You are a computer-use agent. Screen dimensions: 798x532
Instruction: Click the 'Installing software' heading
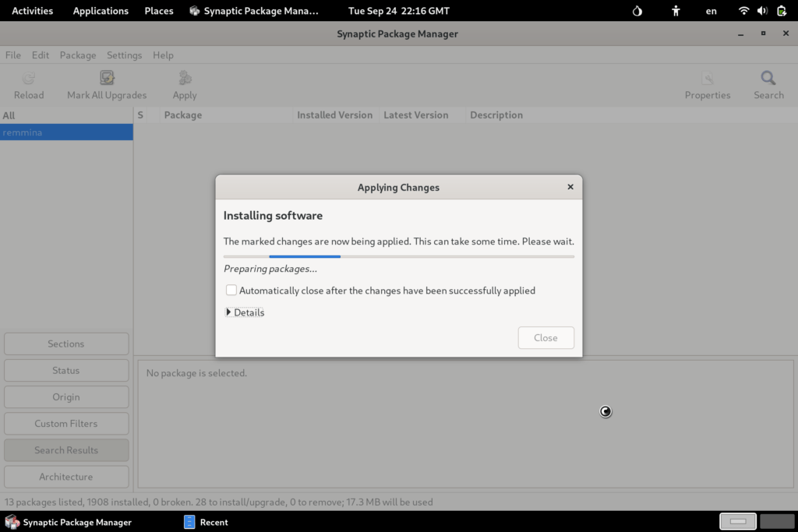pos(273,215)
